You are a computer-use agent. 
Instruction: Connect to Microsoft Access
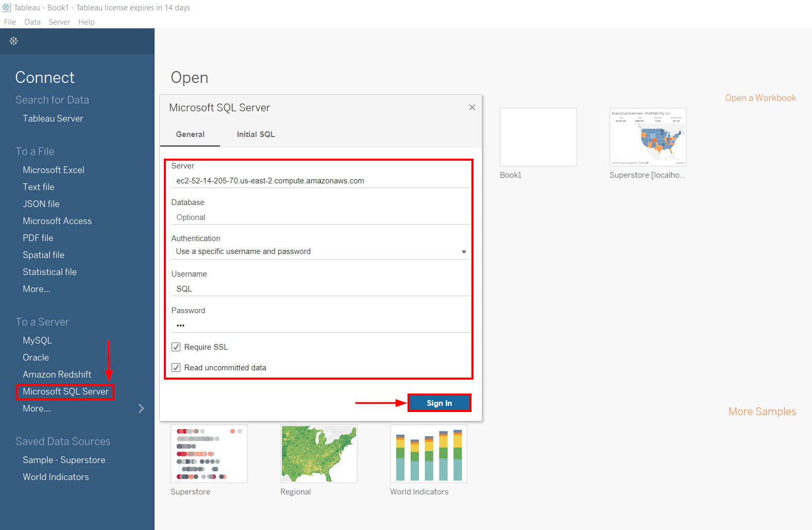[x=57, y=221]
